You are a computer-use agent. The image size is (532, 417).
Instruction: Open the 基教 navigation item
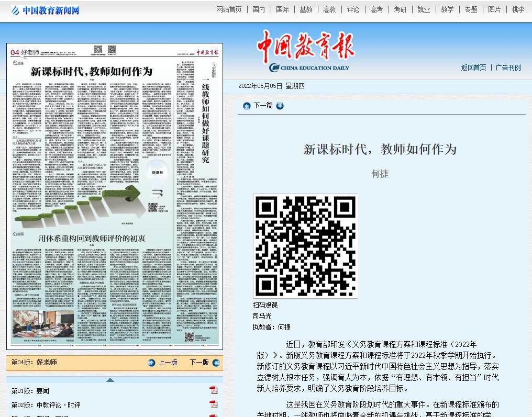[x=306, y=9]
